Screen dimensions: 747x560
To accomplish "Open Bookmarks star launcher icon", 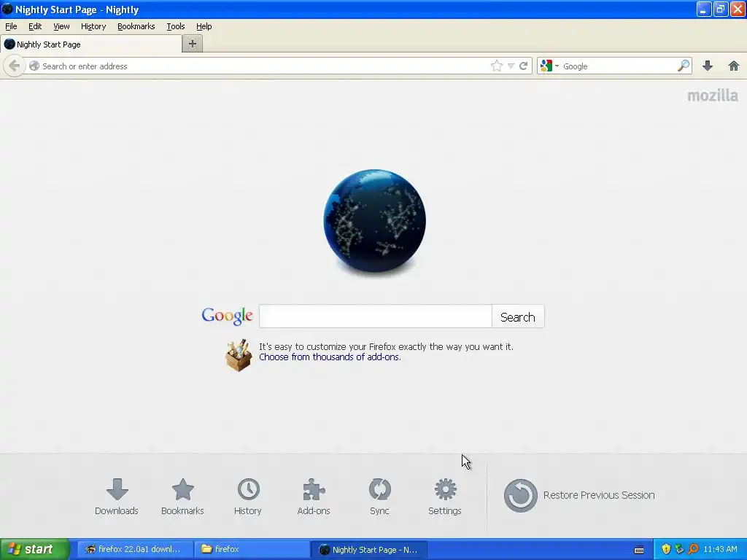I will pos(182,497).
